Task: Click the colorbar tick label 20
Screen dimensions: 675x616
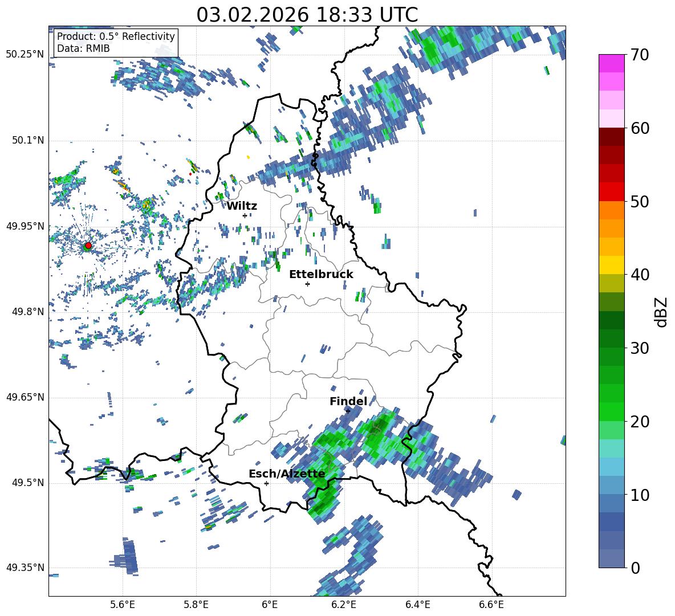Action: 640,422
